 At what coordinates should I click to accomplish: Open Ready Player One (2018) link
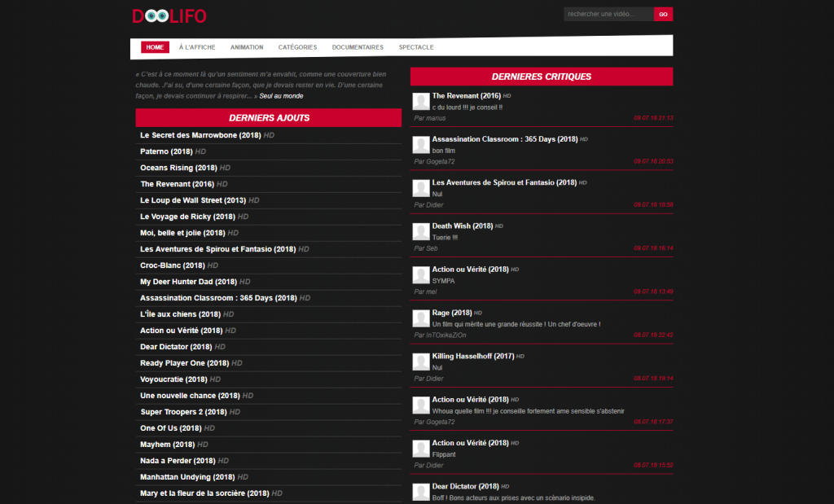(x=185, y=363)
